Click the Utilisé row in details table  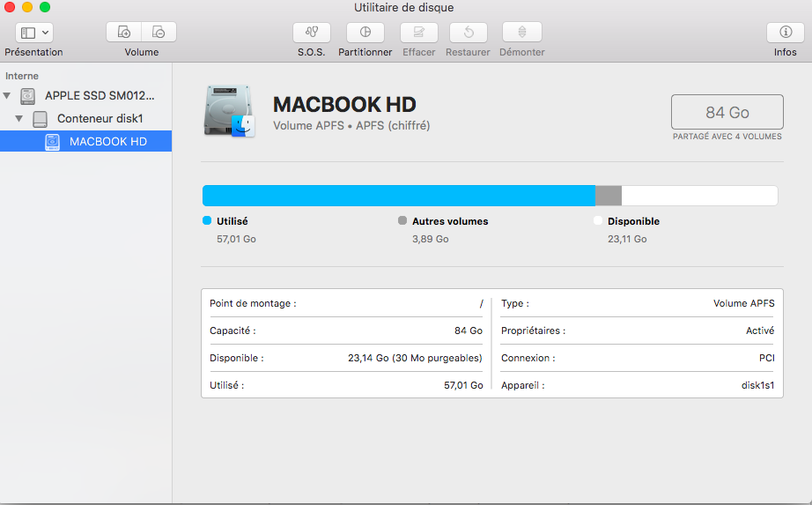click(x=346, y=385)
